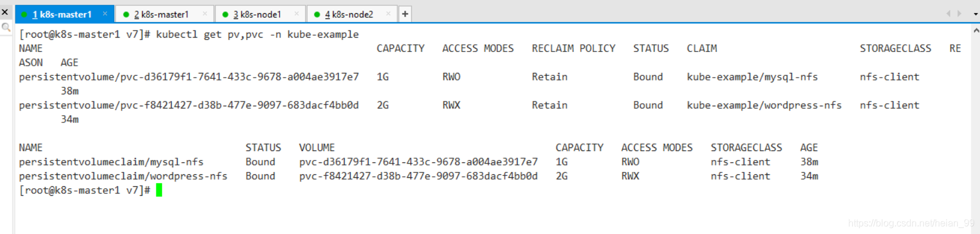Click the kube-example/wordpress-nfs claim text
This screenshot has height=234, width=980.
tap(764, 105)
